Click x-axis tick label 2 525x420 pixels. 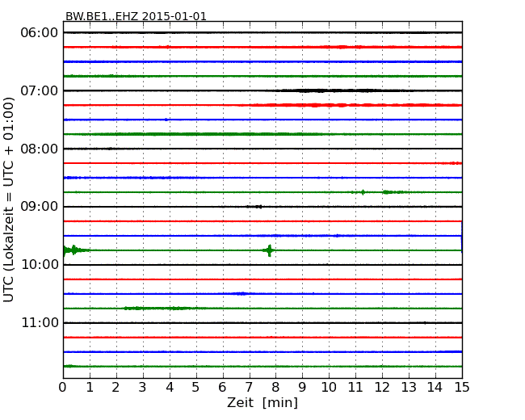(115, 388)
